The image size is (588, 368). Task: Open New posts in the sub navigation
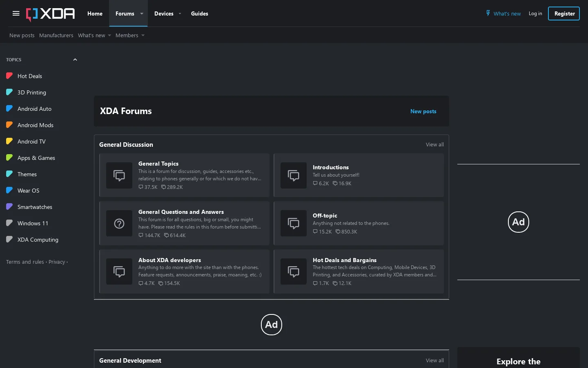click(22, 36)
